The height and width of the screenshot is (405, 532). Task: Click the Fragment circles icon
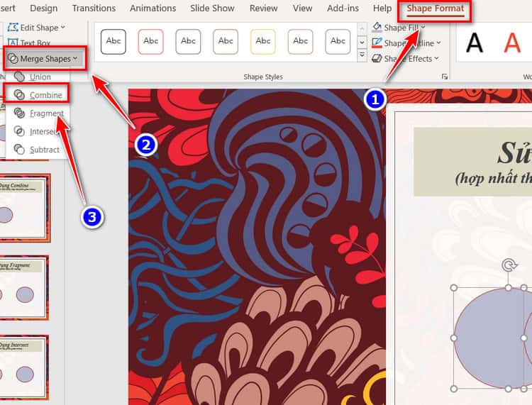pyautogui.click(x=19, y=113)
